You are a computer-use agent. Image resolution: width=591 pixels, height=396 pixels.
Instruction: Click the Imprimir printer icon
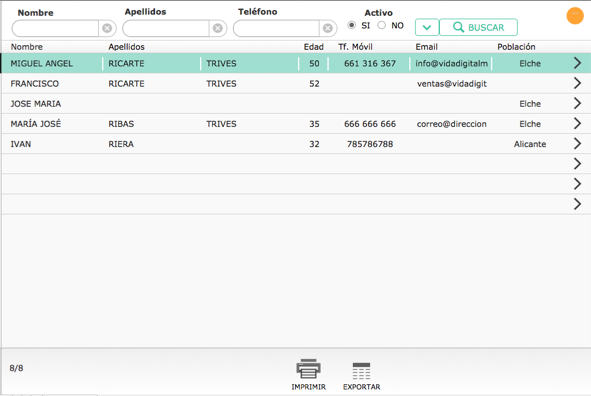click(308, 369)
